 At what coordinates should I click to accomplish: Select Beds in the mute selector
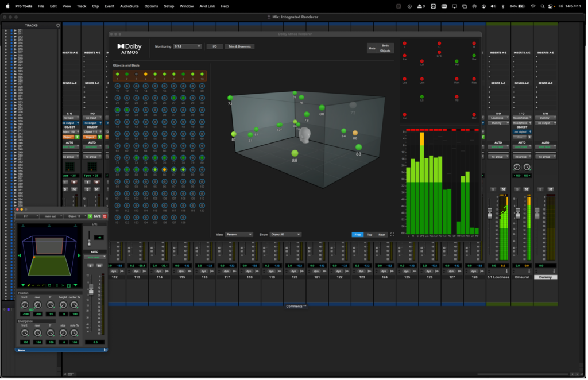coord(385,46)
